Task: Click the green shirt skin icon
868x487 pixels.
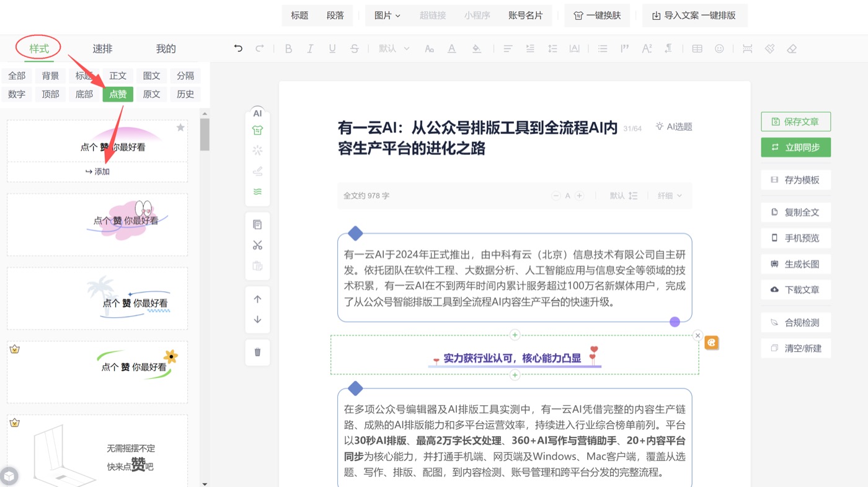Action: click(x=258, y=130)
